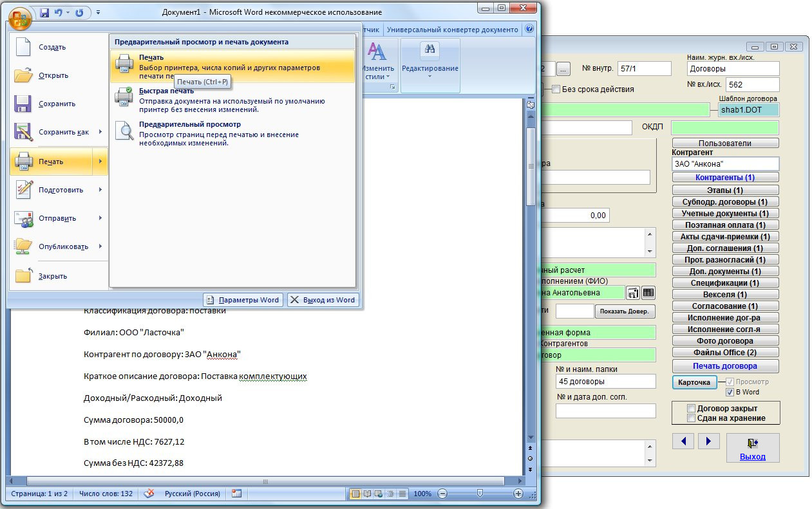Click Zoom Out minus button
This screenshot has width=812, height=509.
442,494
